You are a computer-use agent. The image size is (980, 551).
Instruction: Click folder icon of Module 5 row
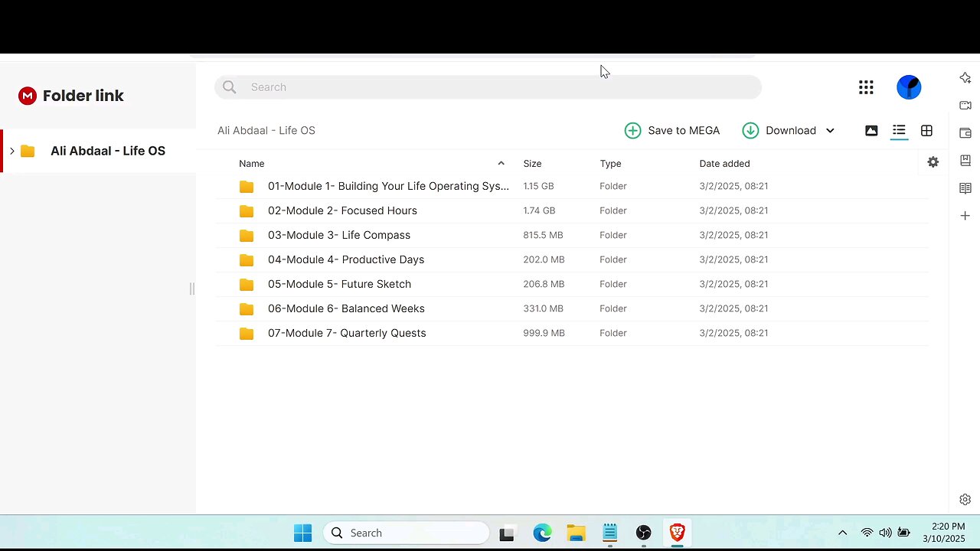246,285
